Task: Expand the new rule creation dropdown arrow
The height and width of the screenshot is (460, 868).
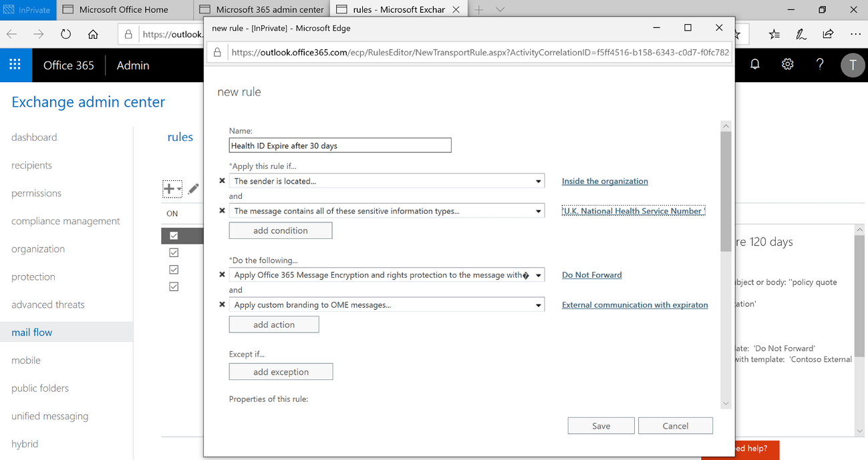Action: pos(177,189)
